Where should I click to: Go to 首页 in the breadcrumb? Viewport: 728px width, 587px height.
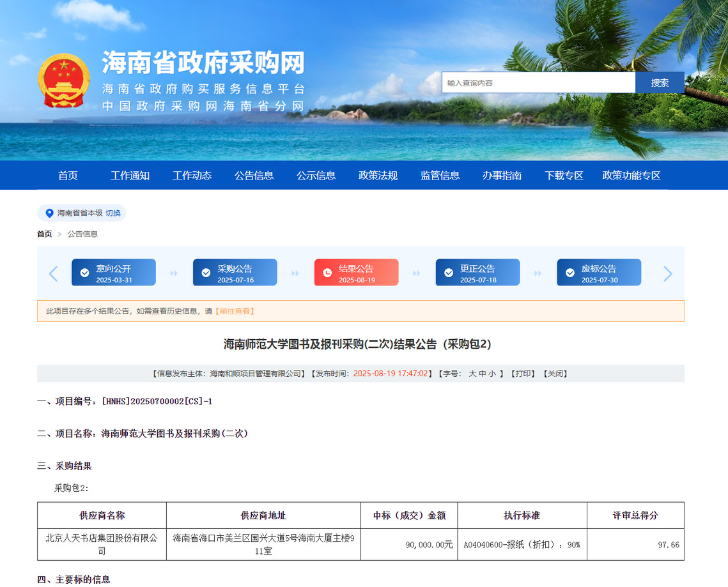(x=44, y=234)
